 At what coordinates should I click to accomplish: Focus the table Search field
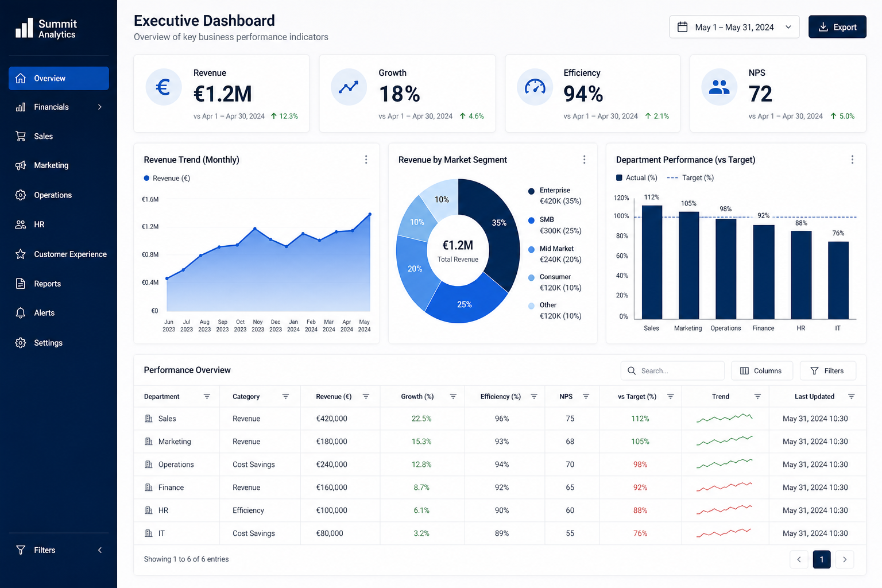pyautogui.click(x=672, y=371)
